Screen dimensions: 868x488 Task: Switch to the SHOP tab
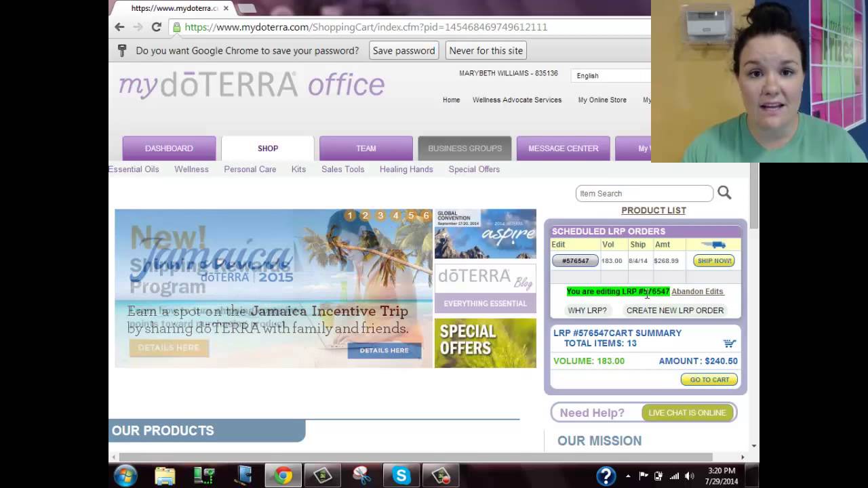point(268,148)
